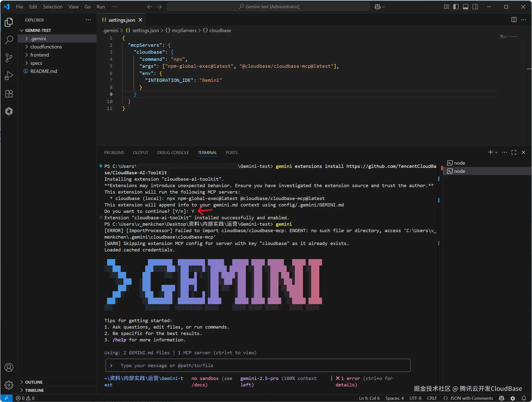
Task: Split the editor to the right
Action: pos(514,20)
